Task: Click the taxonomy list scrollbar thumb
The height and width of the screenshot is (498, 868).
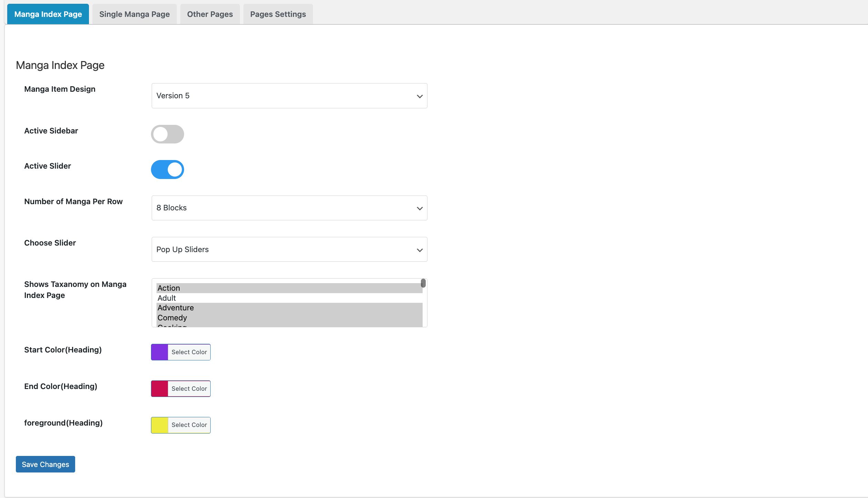Action: [423, 283]
